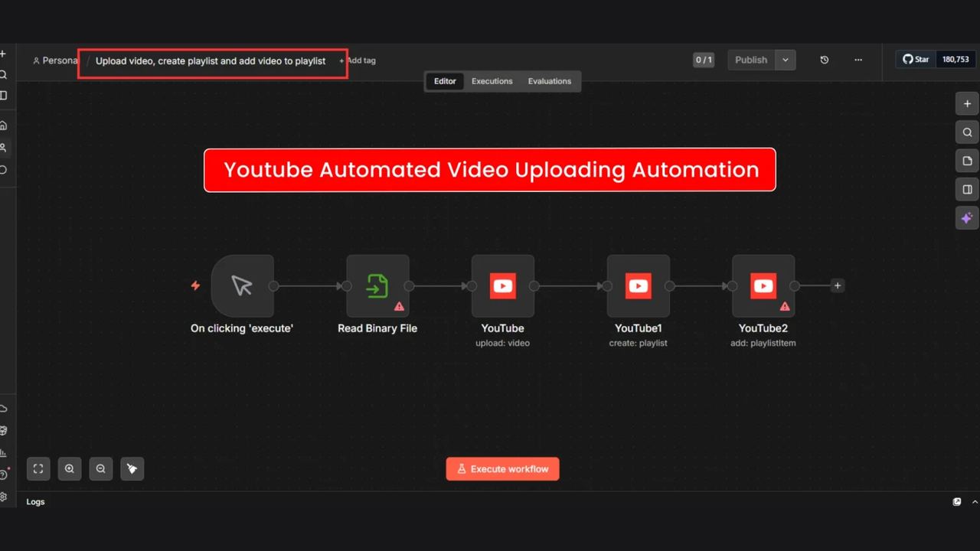Open left sidebar home icon
The width and height of the screenshot is (980, 551).
pos(3,126)
